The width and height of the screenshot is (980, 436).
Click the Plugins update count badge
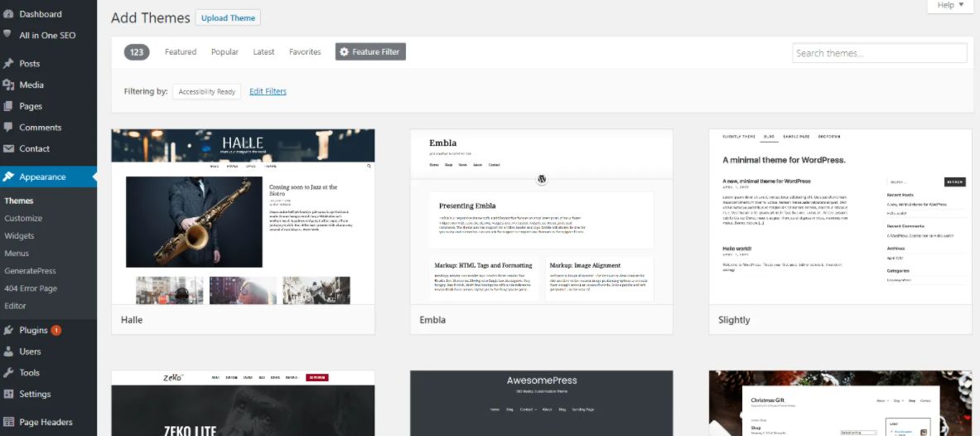(56, 330)
